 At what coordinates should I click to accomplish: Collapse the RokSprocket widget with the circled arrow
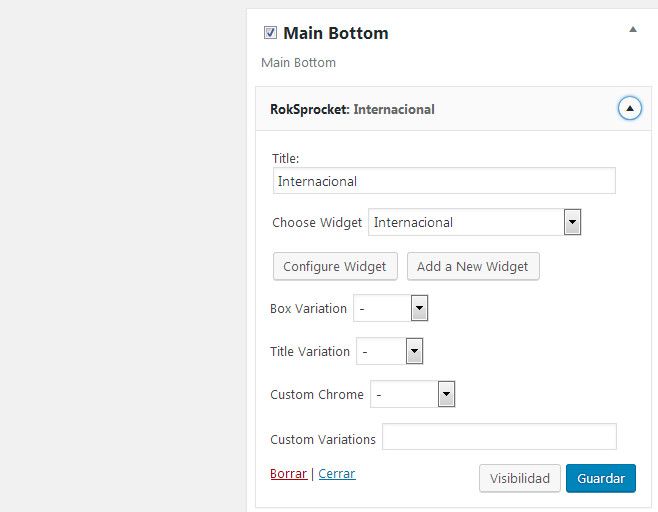click(629, 108)
